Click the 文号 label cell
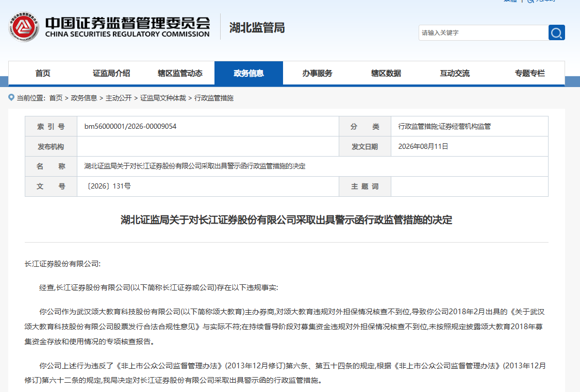The width and height of the screenshot is (580, 392). tap(51, 186)
